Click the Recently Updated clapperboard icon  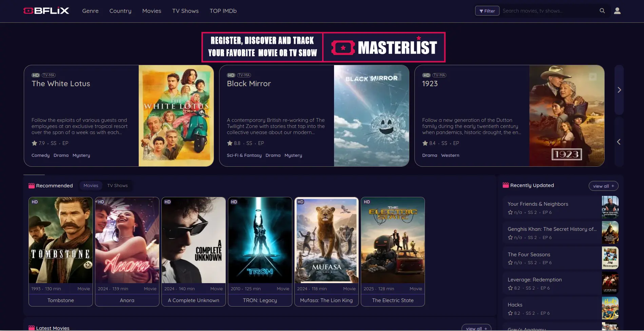coord(506,185)
